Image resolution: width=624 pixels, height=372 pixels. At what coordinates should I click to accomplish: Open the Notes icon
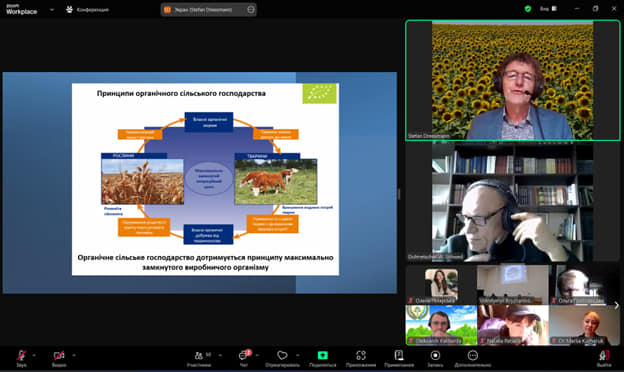click(x=399, y=355)
